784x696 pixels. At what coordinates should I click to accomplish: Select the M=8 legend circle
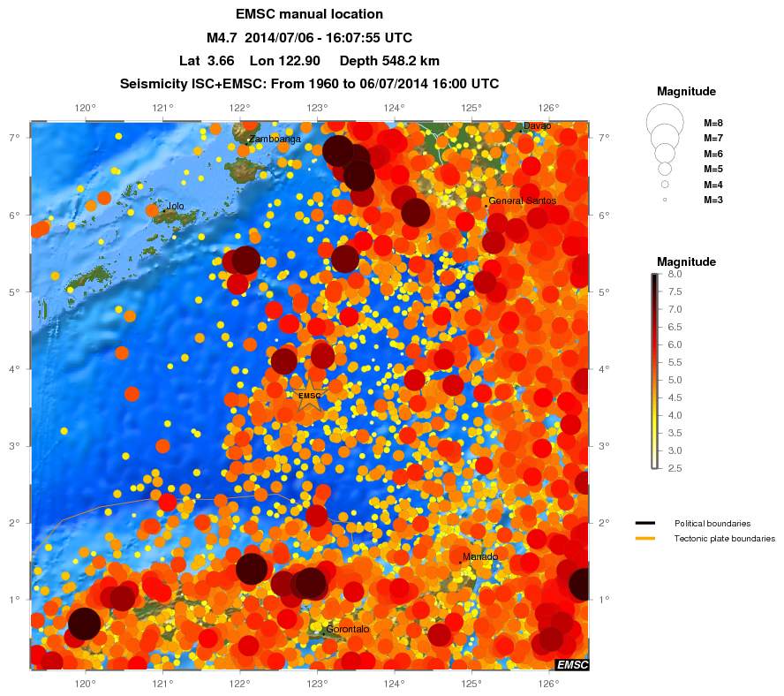[665, 123]
